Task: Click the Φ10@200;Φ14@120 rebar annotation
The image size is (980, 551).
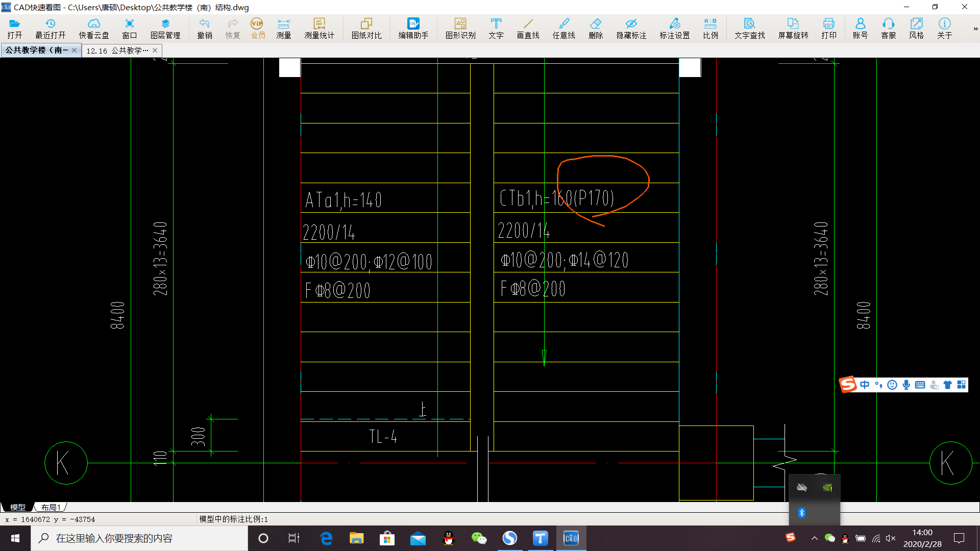Action: 565,260
